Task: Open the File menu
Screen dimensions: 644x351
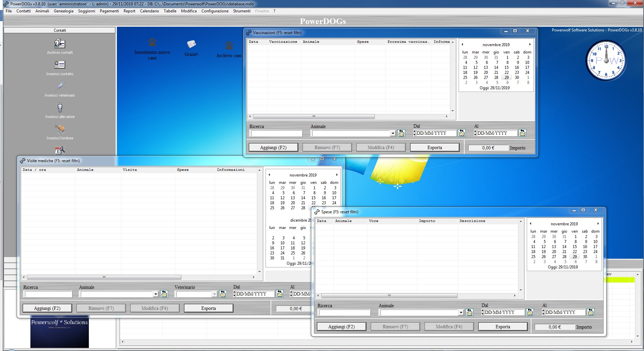Action: coord(9,11)
